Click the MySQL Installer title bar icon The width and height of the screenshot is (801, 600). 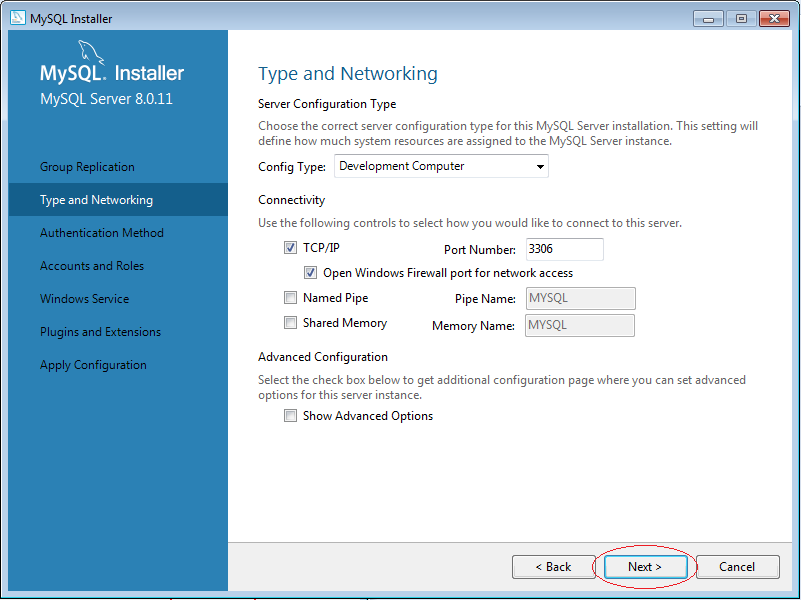click(x=17, y=17)
